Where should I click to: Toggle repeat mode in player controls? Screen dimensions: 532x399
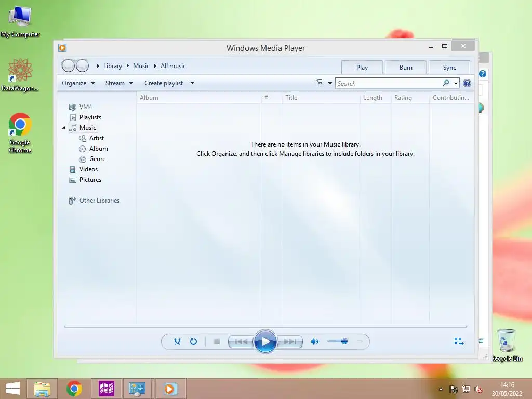pos(193,341)
